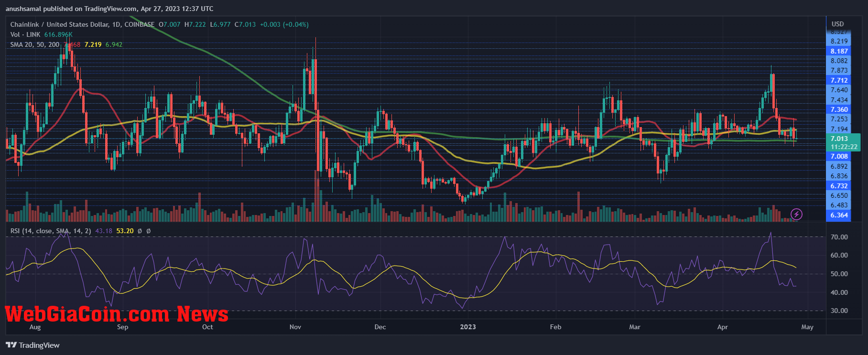The width and height of the screenshot is (868, 355).
Task: Click price axis value 7.194
Action: [x=839, y=129]
